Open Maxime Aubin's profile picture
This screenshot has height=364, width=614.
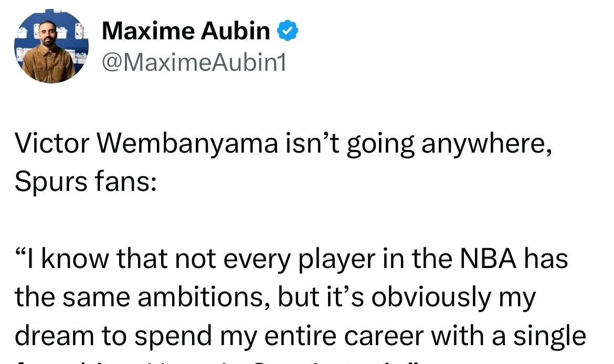coord(51,46)
